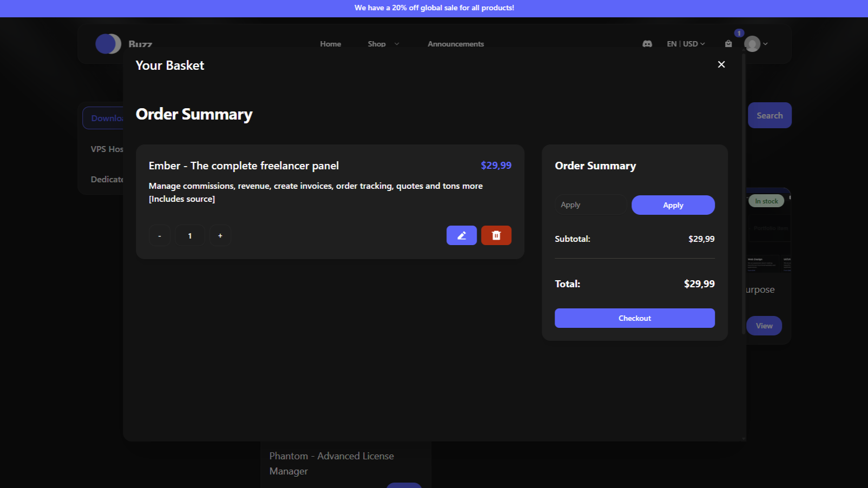The image size is (868, 488).
Task: Open the Discord icon link
Action: point(647,44)
